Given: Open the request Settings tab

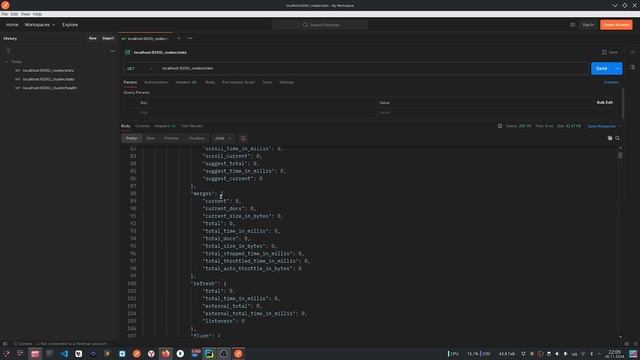Looking at the screenshot, I should (x=287, y=82).
